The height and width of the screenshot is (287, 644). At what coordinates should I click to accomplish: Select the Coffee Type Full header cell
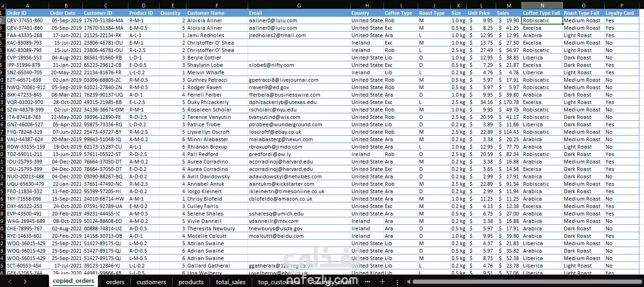(542, 13)
